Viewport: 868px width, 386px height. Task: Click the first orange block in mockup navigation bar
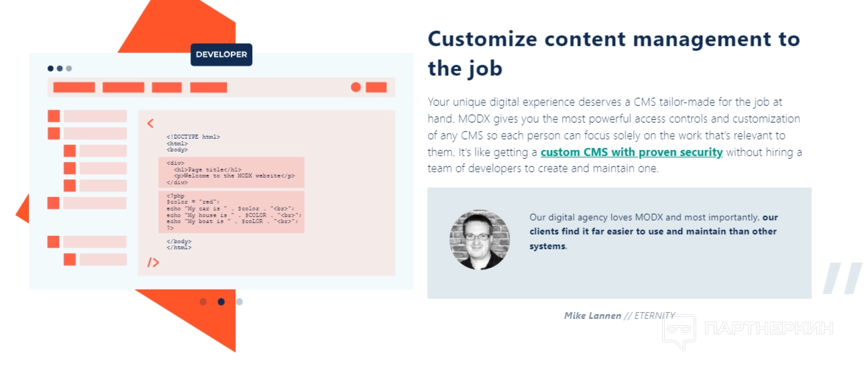point(74,87)
